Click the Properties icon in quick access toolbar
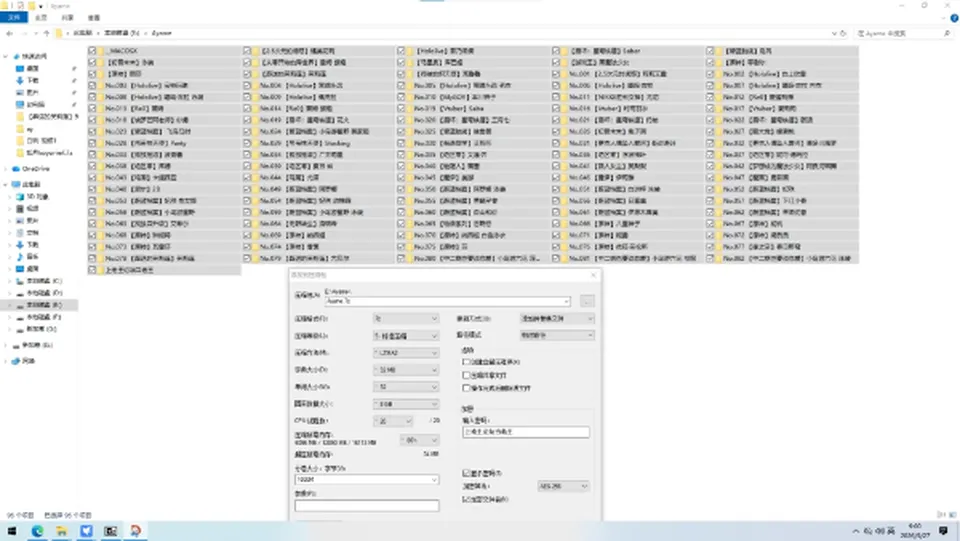Screen dimensions: 960x541 coord(20,6)
